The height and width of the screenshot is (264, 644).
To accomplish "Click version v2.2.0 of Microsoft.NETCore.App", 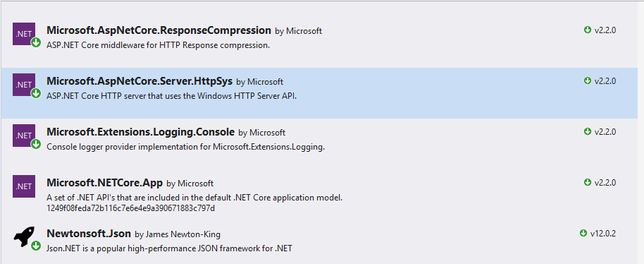I will pyautogui.click(x=605, y=183).
